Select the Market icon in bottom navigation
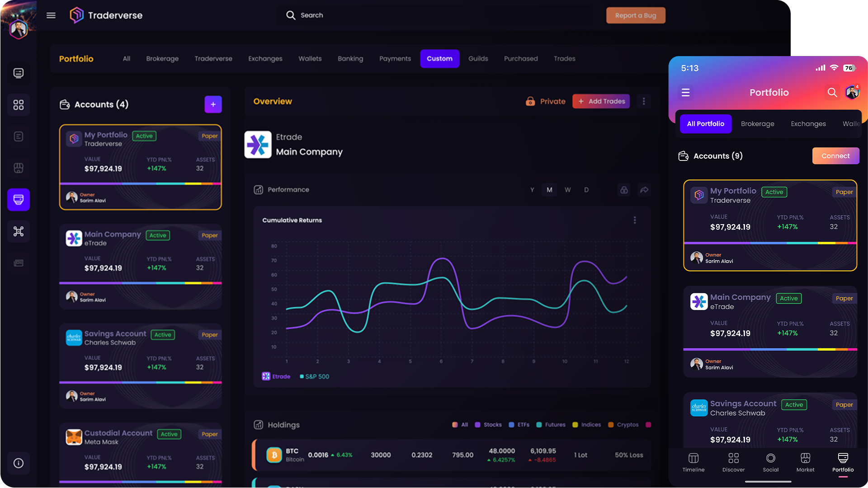Screen dimensions: 868x488 (805, 458)
